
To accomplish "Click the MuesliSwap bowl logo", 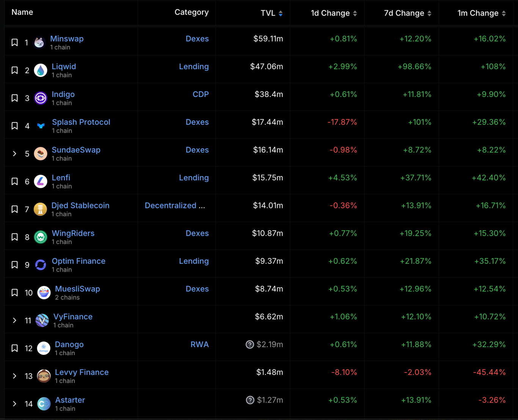I will click(44, 293).
